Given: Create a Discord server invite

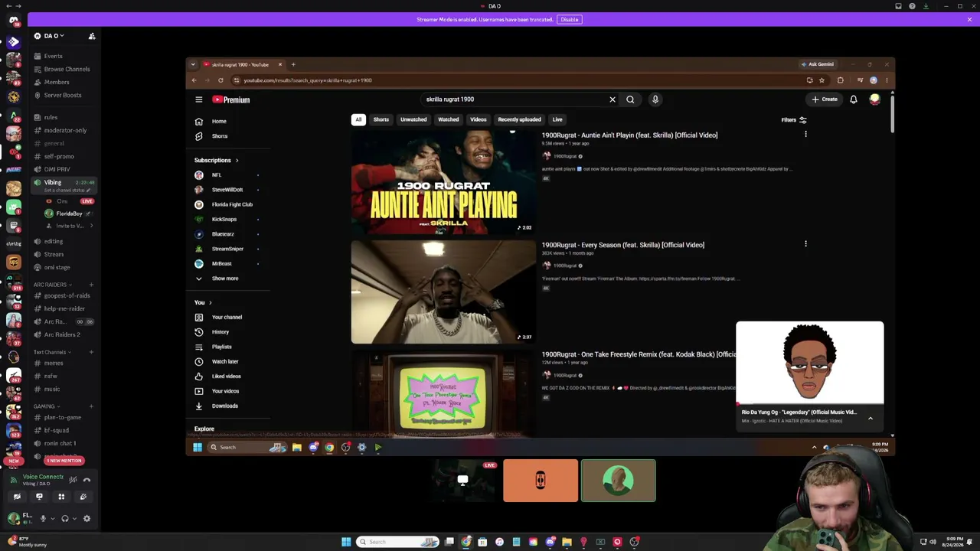Looking at the screenshot, I should [92, 36].
